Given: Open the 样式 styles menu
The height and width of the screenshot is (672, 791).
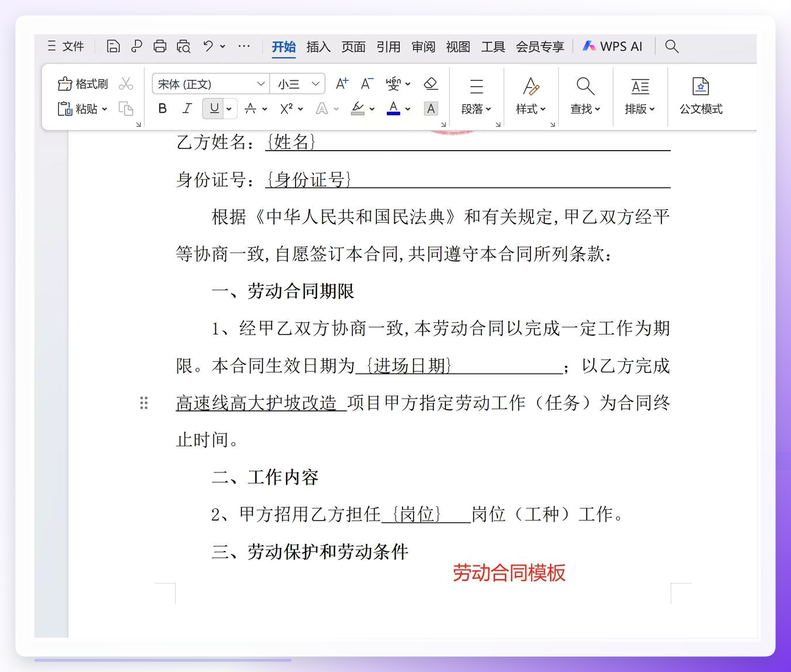Looking at the screenshot, I should point(530,96).
